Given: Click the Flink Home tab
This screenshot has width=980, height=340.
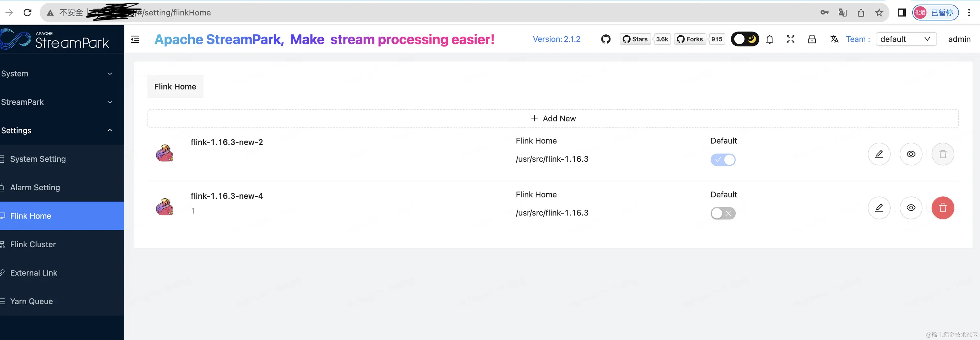Looking at the screenshot, I should [175, 87].
